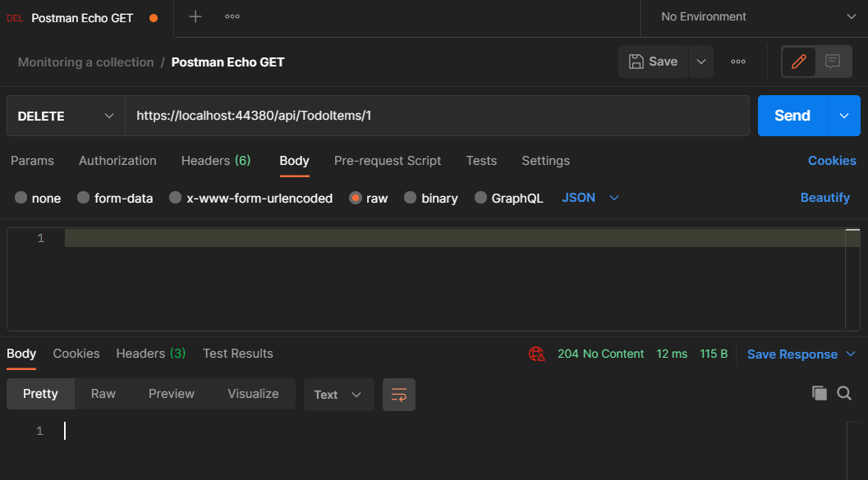Click the Beautify link
Image resolution: width=868 pixels, height=480 pixels.
click(x=824, y=198)
